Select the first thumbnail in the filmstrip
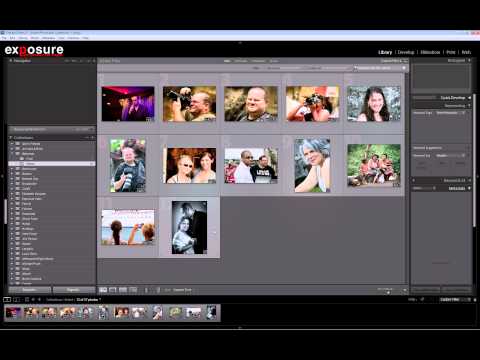 (x=13, y=313)
